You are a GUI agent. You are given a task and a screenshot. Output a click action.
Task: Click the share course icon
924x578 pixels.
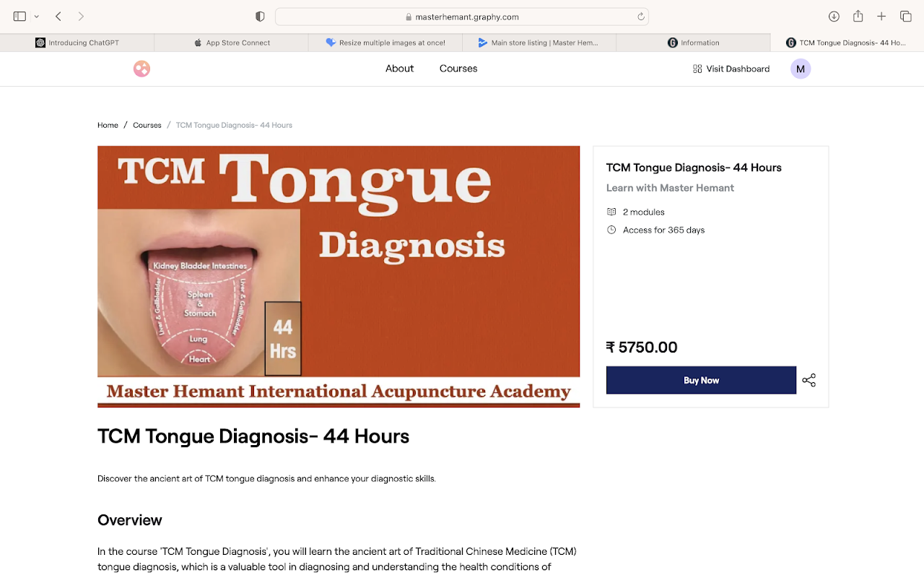809,380
